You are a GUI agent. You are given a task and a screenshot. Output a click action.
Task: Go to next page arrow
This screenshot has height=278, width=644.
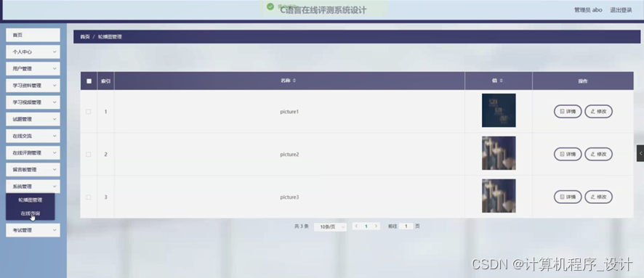pyautogui.click(x=376, y=226)
